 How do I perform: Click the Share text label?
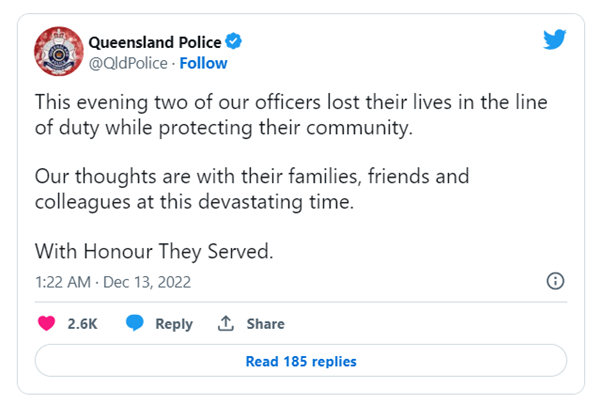click(266, 324)
